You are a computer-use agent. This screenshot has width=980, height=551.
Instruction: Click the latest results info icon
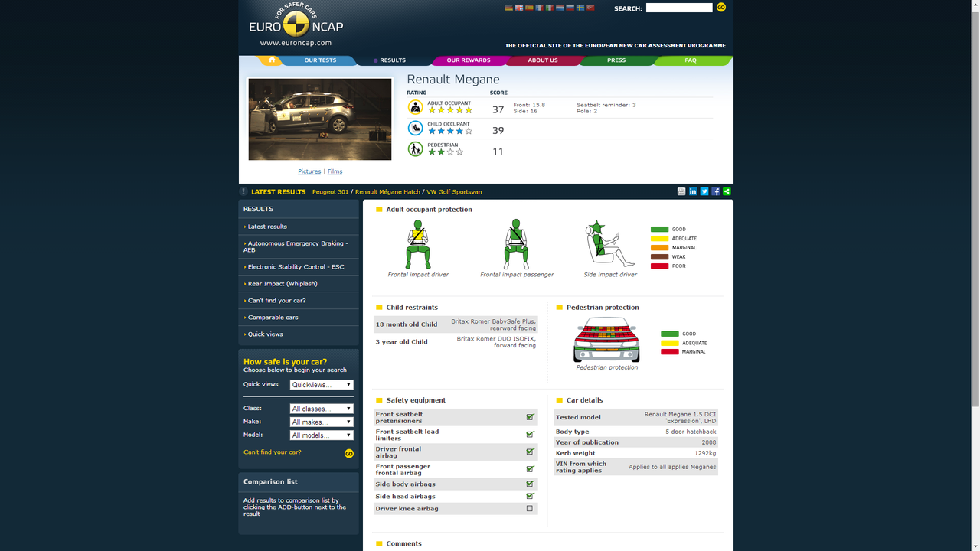(x=243, y=191)
